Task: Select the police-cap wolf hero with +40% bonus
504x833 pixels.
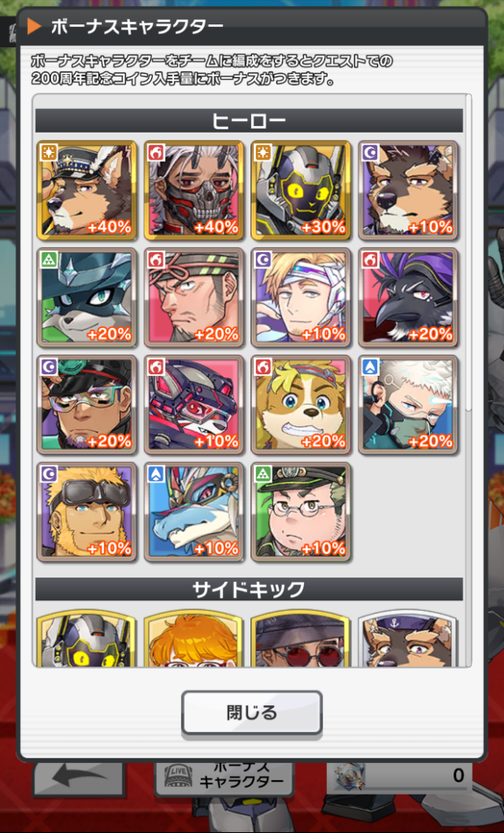Action: click(x=86, y=190)
